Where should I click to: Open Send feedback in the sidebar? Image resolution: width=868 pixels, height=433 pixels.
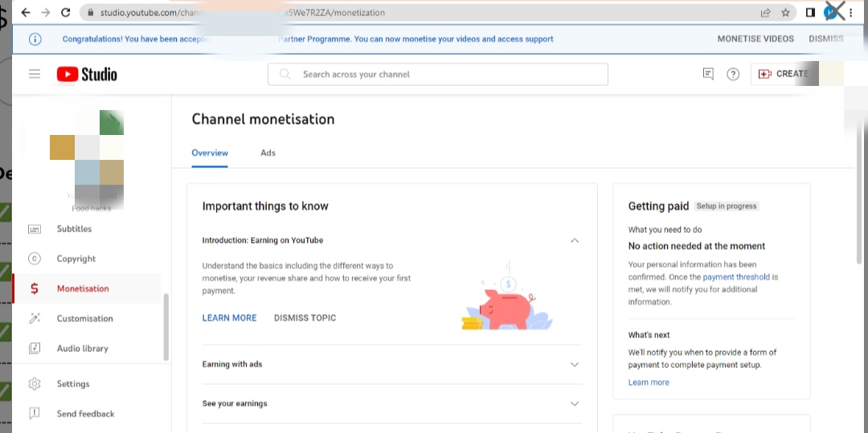(87, 414)
